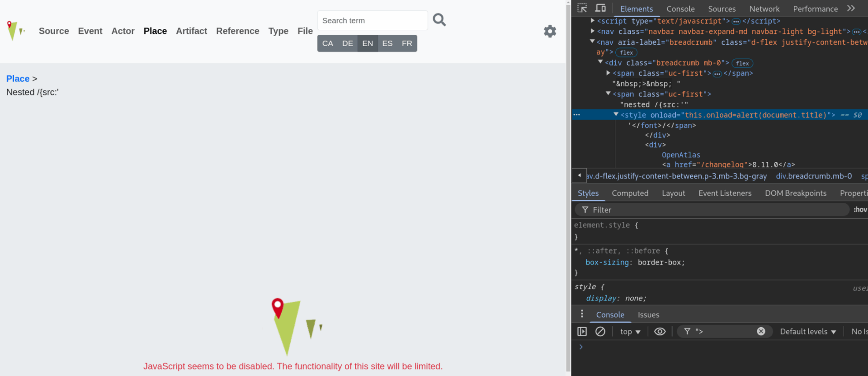Screen dimensions: 868x376
Task: Switch language to ES
Action: point(387,43)
